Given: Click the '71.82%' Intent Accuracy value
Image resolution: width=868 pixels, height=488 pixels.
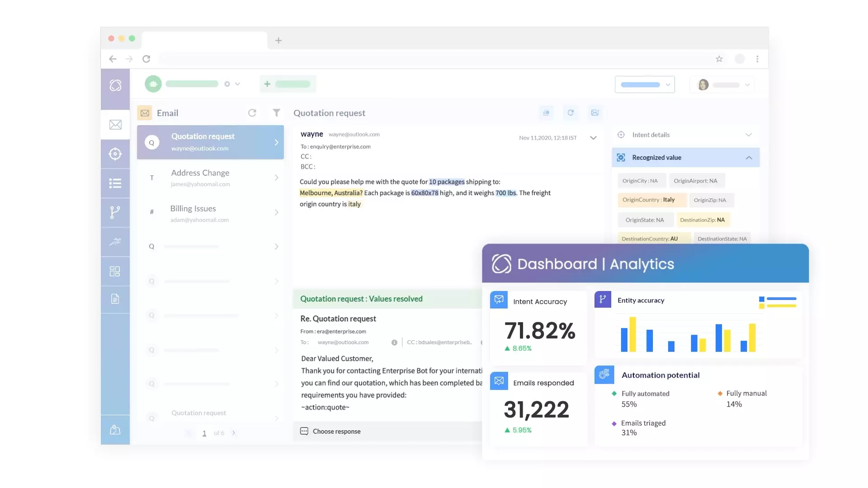Looking at the screenshot, I should tap(540, 331).
